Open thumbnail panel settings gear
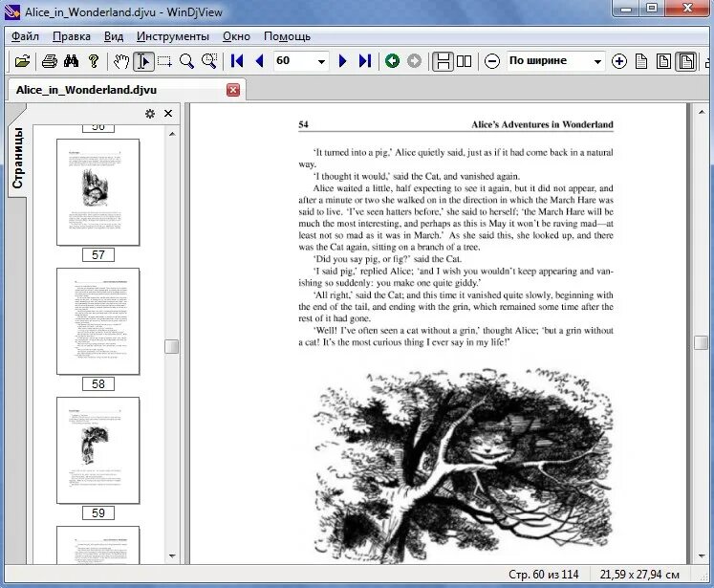The height and width of the screenshot is (588, 714). 150,114
